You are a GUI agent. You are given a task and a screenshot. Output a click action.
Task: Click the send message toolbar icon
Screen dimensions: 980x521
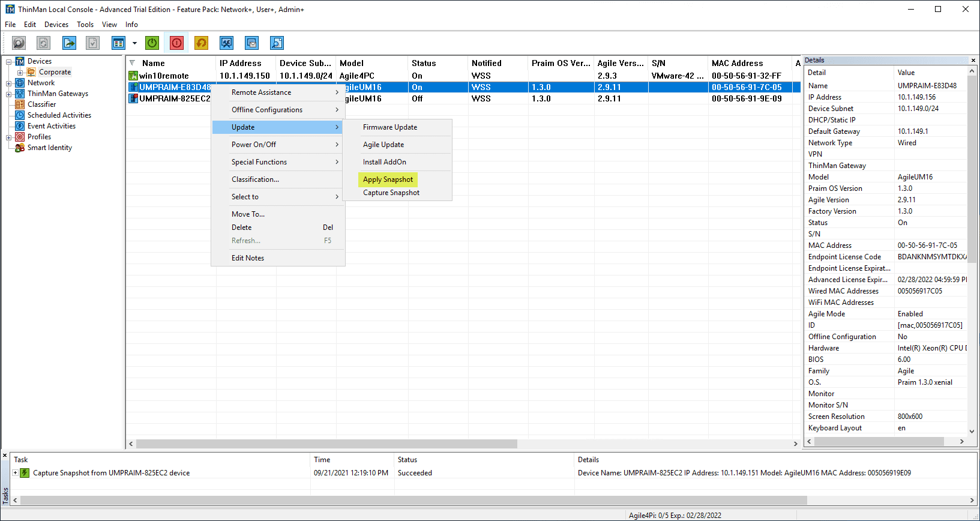pyautogui.click(x=251, y=43)
